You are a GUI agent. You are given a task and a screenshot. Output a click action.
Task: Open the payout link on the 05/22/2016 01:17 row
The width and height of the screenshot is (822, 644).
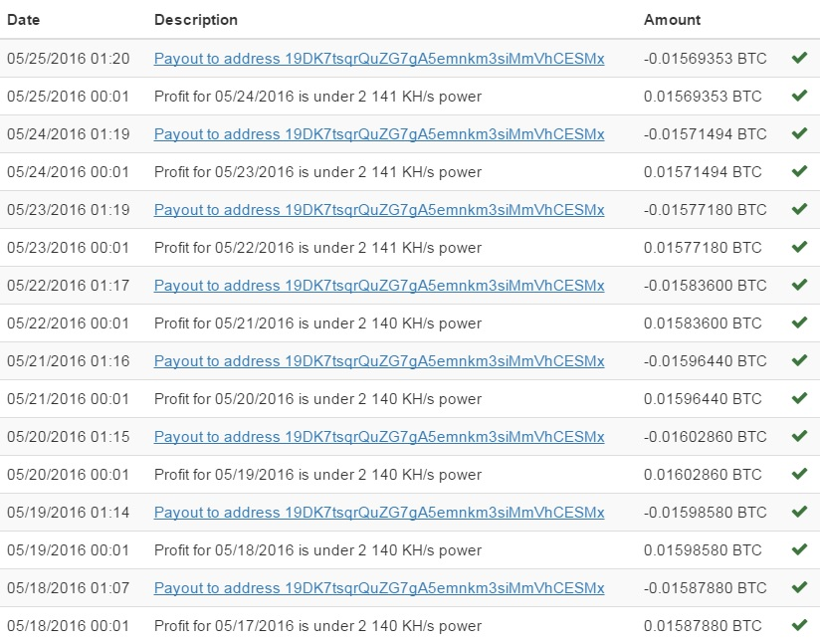click(379, 286)
